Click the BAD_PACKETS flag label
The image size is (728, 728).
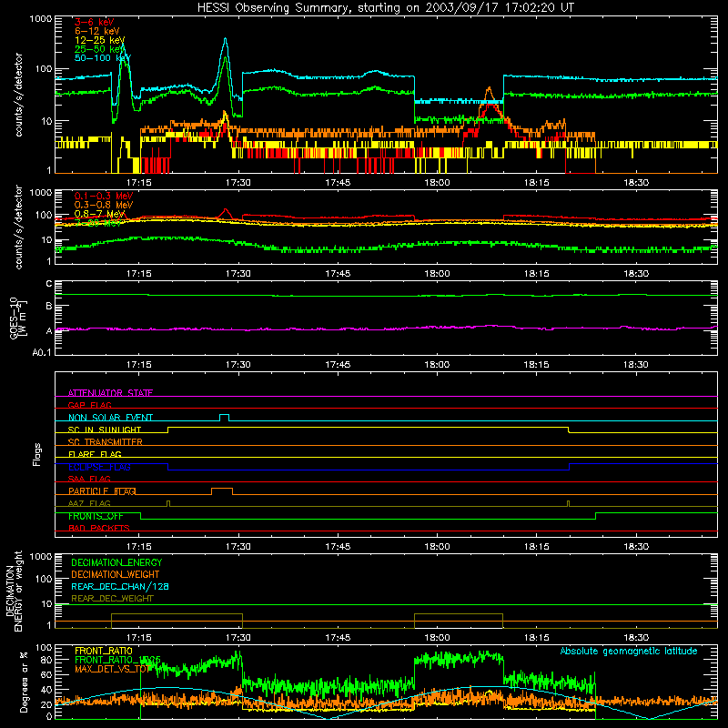point(99,528)
